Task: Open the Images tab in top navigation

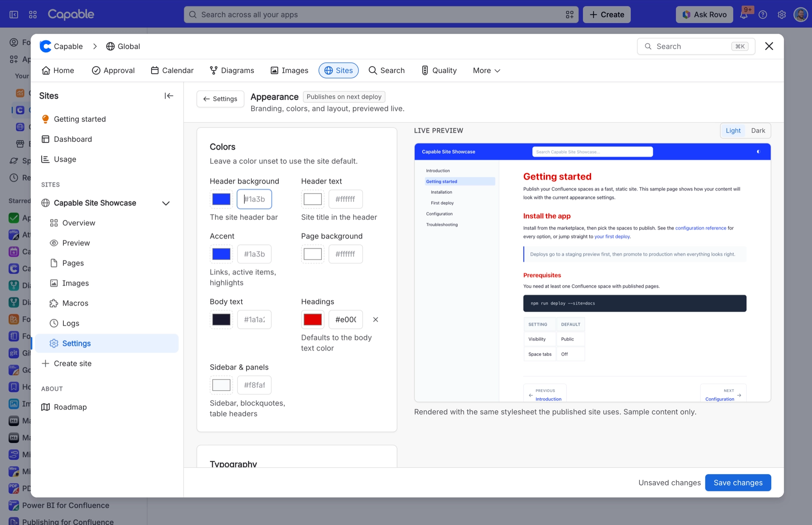Action: [289, 71]
